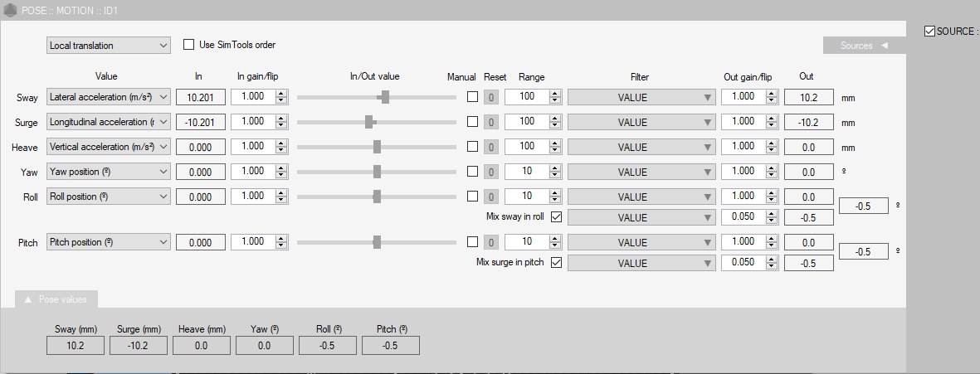Click the Yaw reset button
Viewport: 980px width, 374px height.
coord(491,172)
